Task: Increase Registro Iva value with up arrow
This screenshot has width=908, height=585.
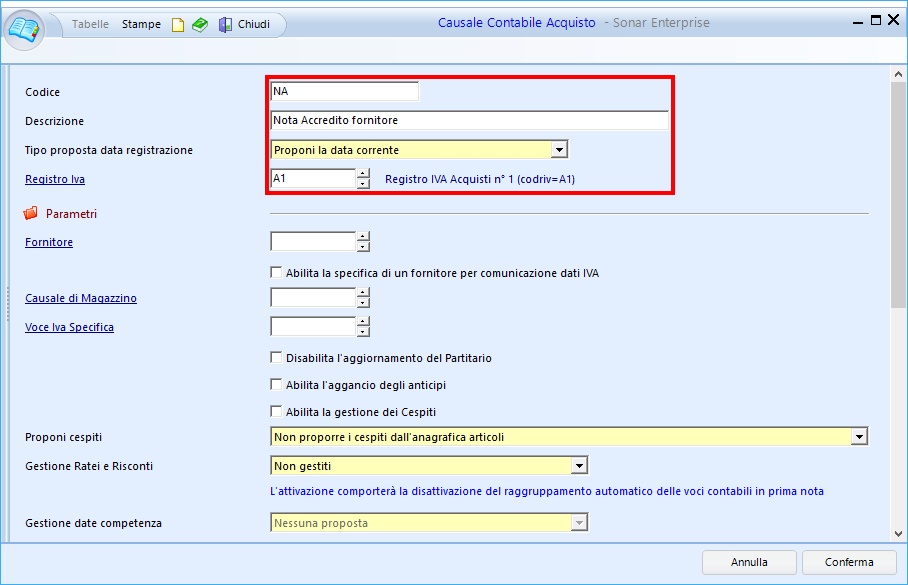Action: [x=363, y=174]
